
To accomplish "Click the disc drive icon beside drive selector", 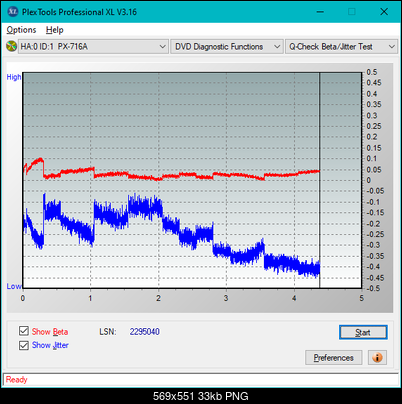I will pyautogui.click(x=11, y=46).
